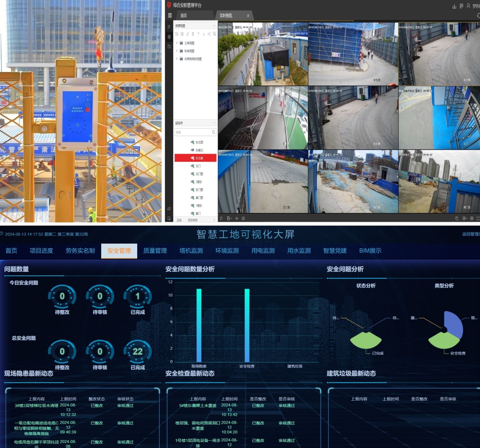This screenshot has height=448, width=480.
Task: Toggle the hamburger sidebar icon in left strip
Action: point(169,27)
